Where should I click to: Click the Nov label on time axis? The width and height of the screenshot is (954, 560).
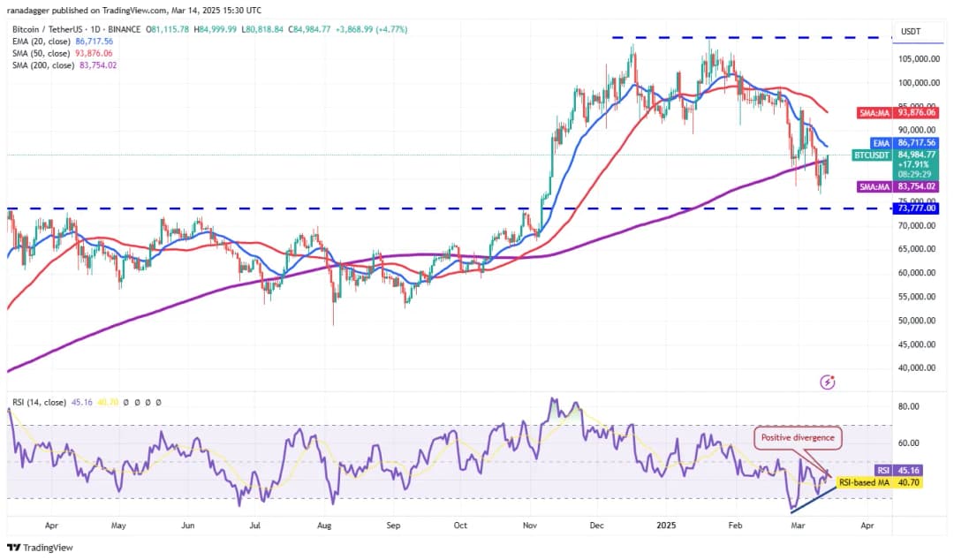click(x=528, y=525)
